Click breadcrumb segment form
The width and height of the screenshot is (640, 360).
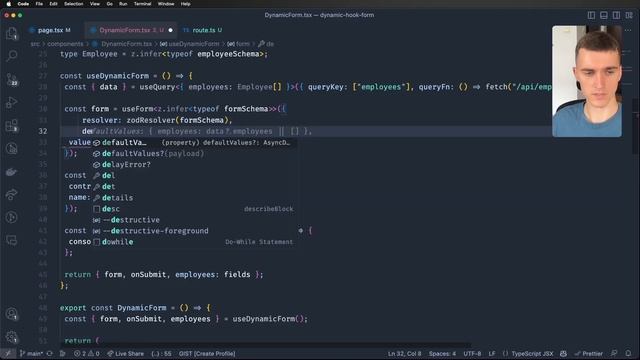tap(242, 44)
